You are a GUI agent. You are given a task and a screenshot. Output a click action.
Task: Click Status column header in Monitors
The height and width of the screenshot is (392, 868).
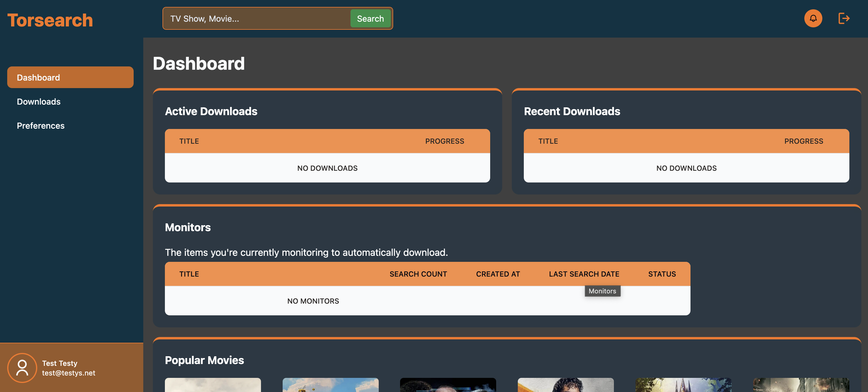coord(661,274)
